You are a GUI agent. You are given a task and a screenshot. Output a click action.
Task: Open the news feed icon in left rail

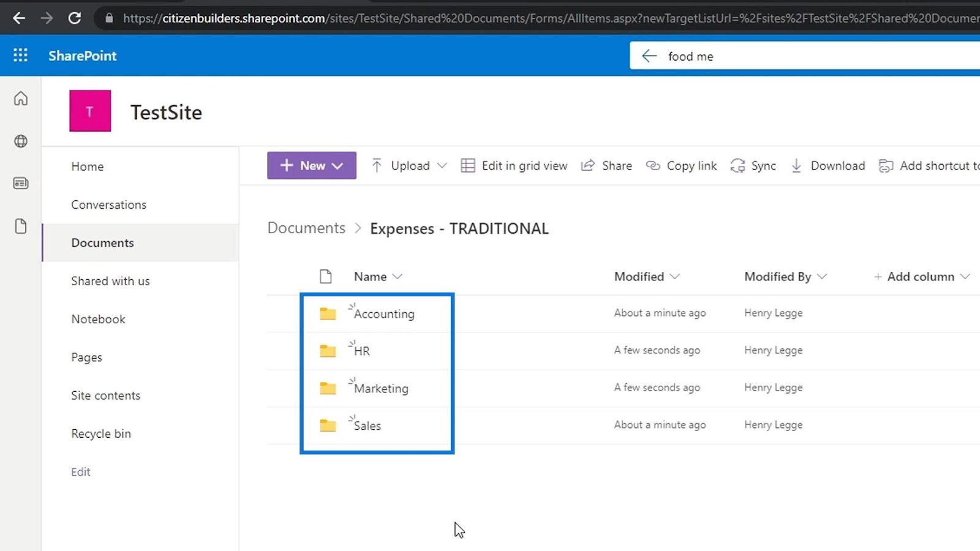click(21, 183)
